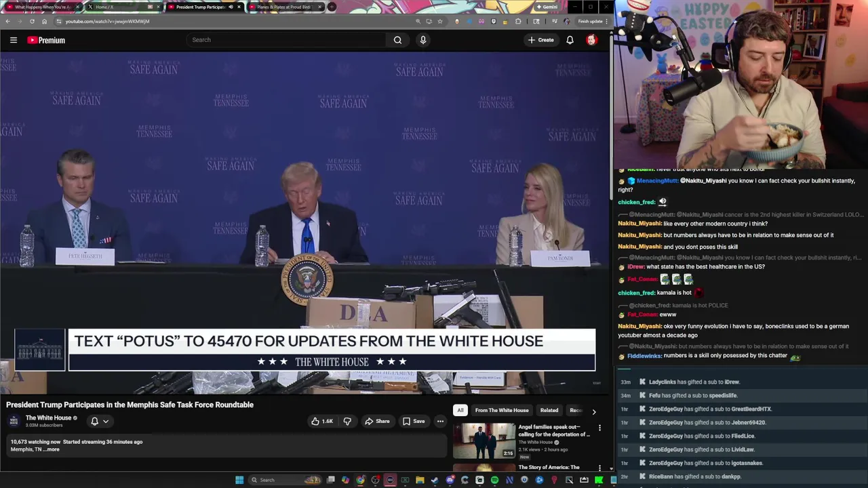The width and height of the screenshot is (868, 488).
Task: Show more filter chips with right chevron
Action: click(594, 411)
